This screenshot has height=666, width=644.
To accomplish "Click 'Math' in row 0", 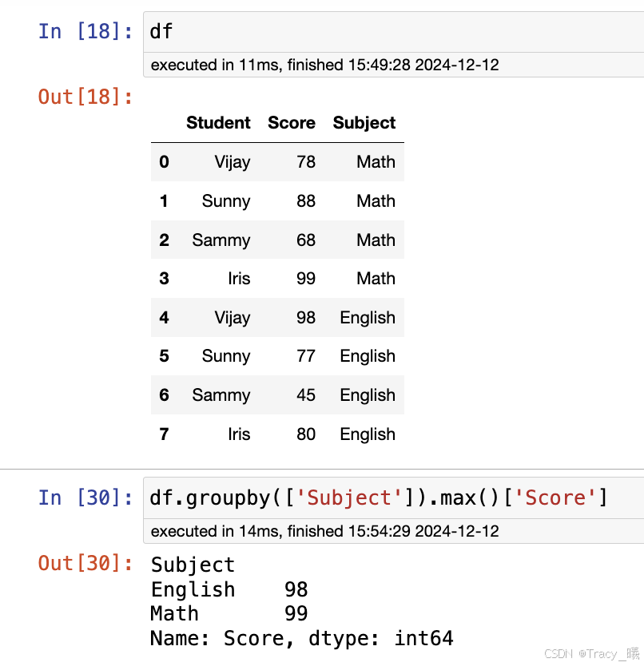I will point(376,162).
